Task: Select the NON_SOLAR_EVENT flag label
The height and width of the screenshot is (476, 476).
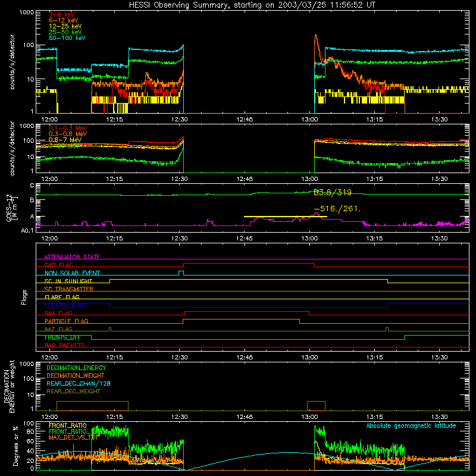Action: point(72,273)
